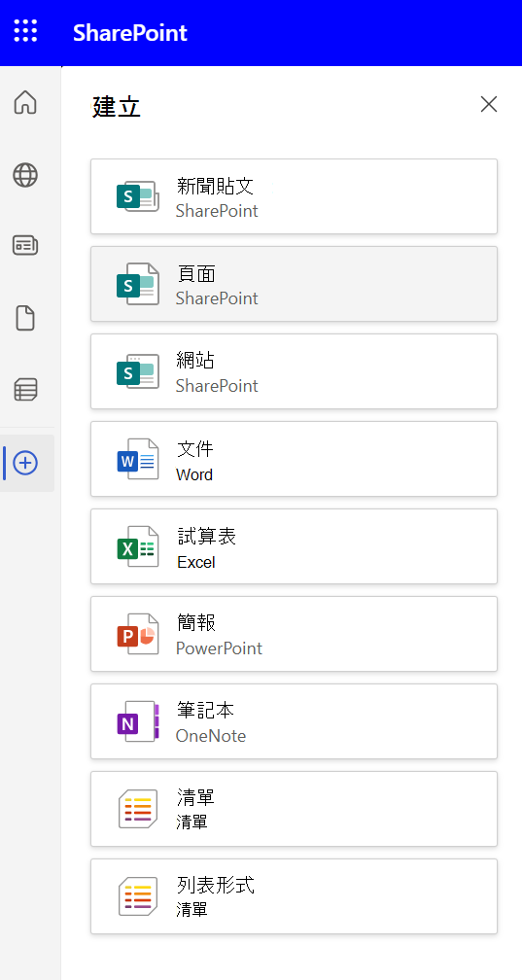Screen dimensions: 522x980
Task: Click the OneNote notebook icon
Action: click(x=138, y=721)
